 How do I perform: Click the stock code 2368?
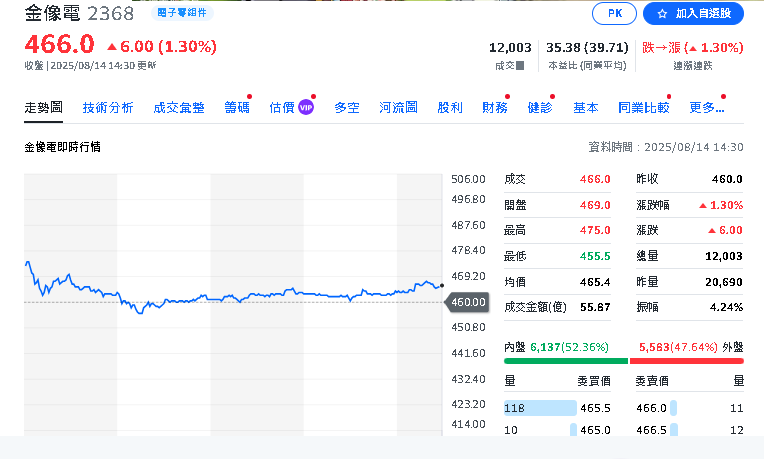coord(111,14)
